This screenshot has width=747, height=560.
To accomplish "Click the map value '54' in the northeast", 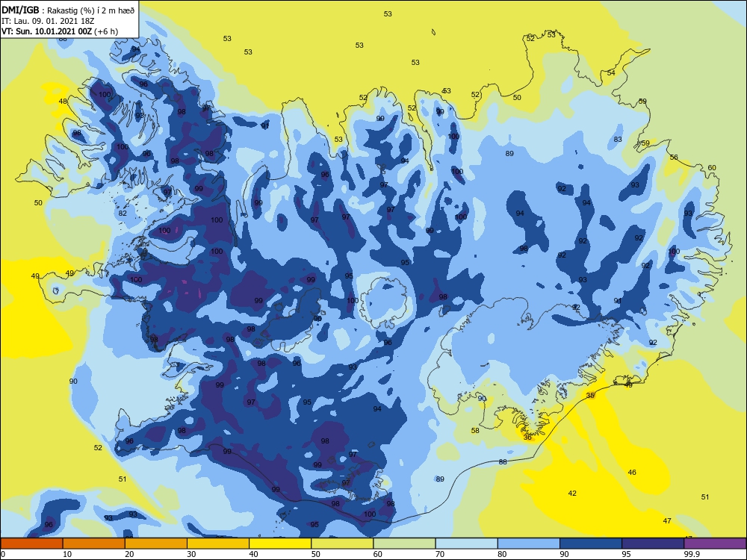I will (611, 72).
